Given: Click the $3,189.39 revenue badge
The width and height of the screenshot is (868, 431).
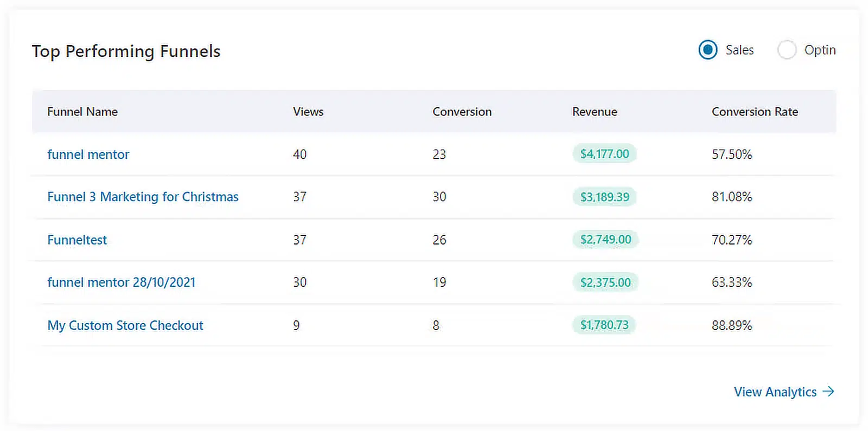Looking at the screenshot, I should pyautogui.click(x=604, y=197).
